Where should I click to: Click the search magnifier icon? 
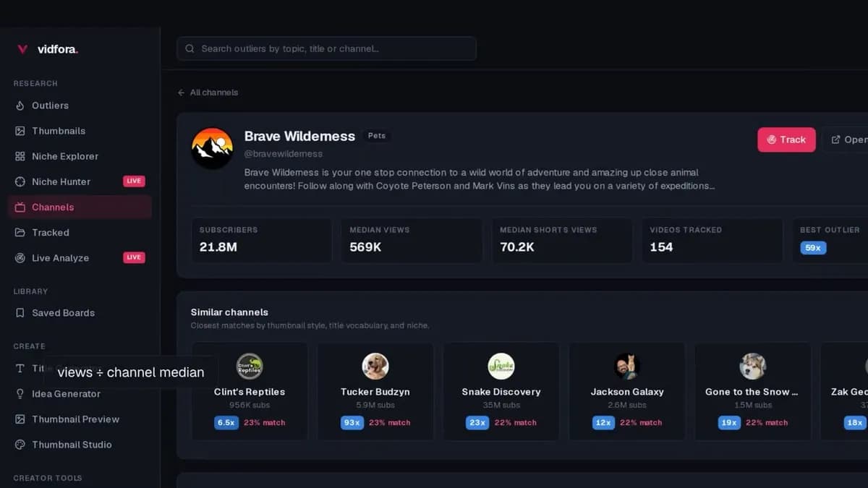click(x=190, y=48)
